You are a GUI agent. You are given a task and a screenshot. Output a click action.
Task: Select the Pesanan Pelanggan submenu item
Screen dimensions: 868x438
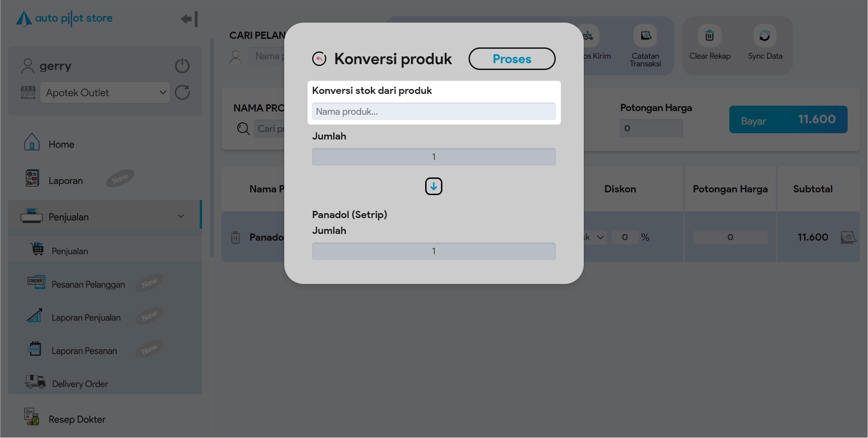click(88, 284)
